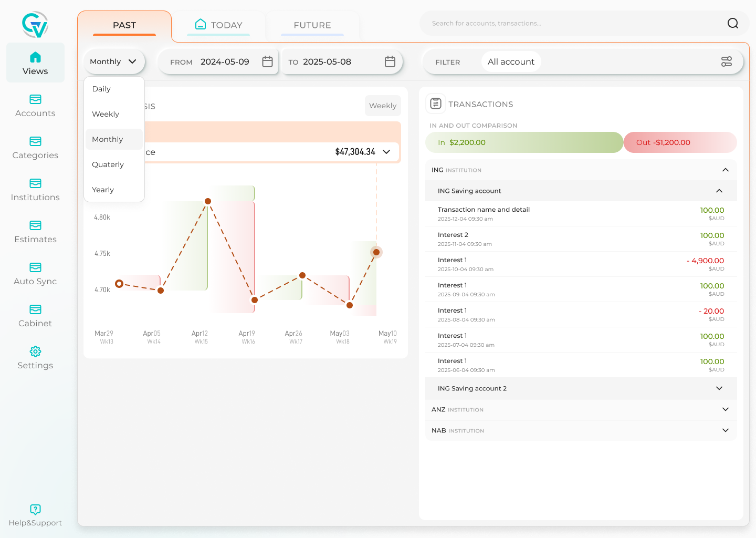The height and width of the screenshot is (538, 756).
Task: Open the FROM date calendar icon
Action: tap(267, 61)
